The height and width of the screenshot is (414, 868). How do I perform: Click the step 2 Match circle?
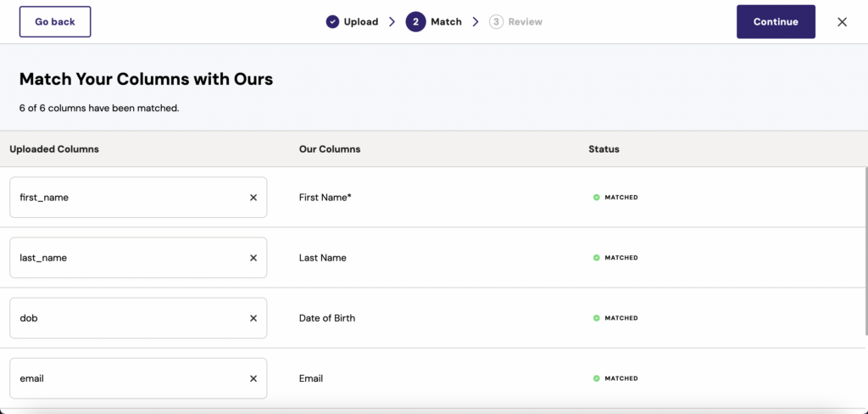415,22
